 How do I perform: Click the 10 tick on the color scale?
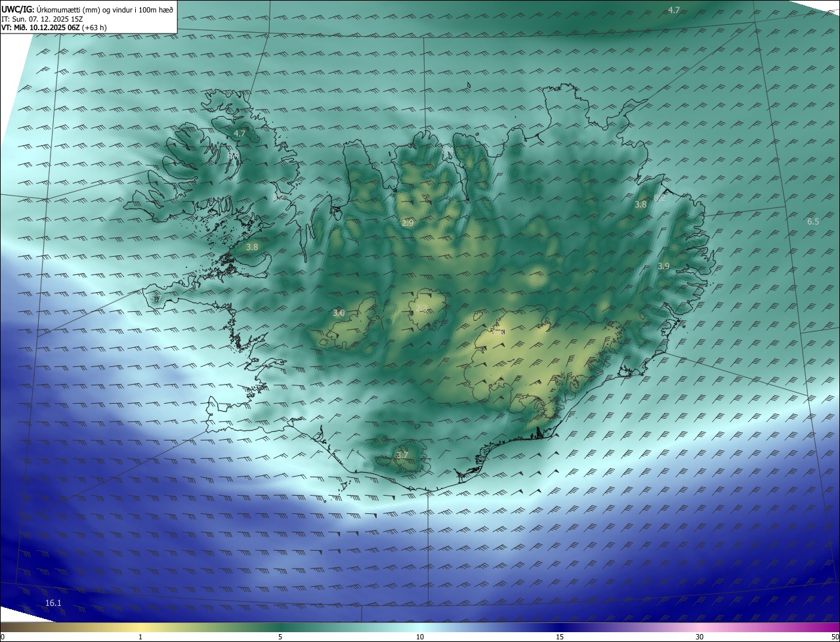click(x=420, y=637)
